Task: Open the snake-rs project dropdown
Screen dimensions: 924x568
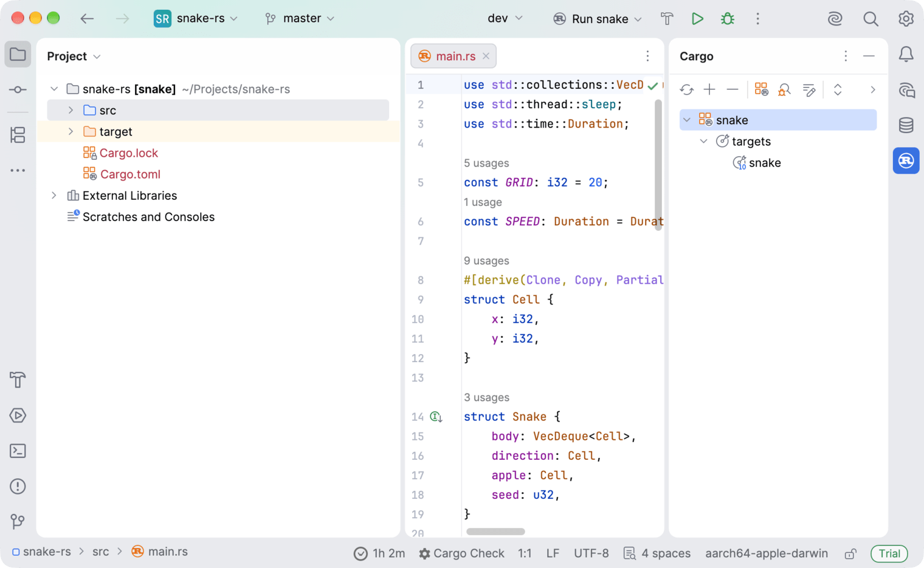Action: click(x=196, y=19)
